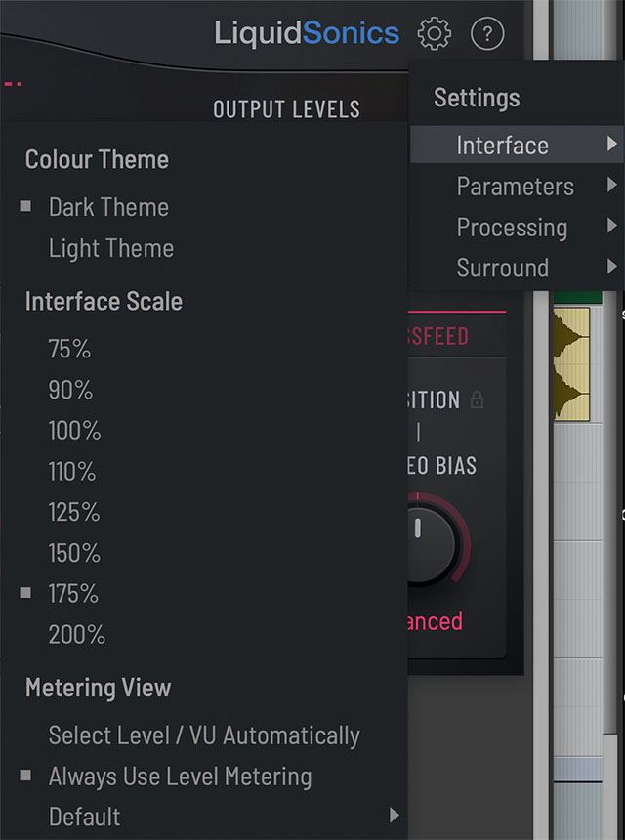625x840 pixels.
Task: Expand the Interface settings submenu
Action: pos(516,145)
